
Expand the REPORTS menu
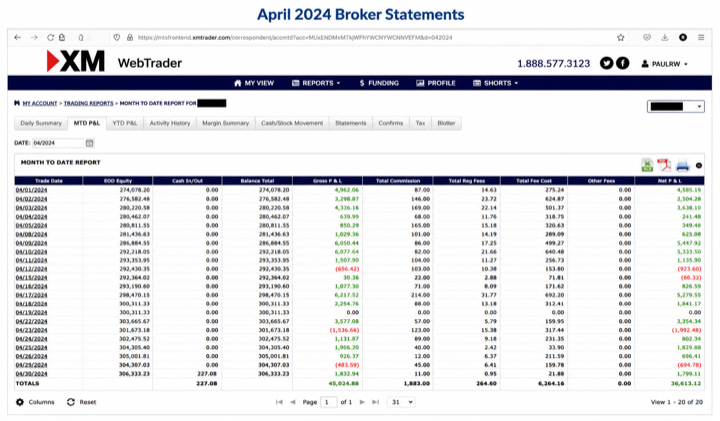pyautogui.click(x=316, y=83)
